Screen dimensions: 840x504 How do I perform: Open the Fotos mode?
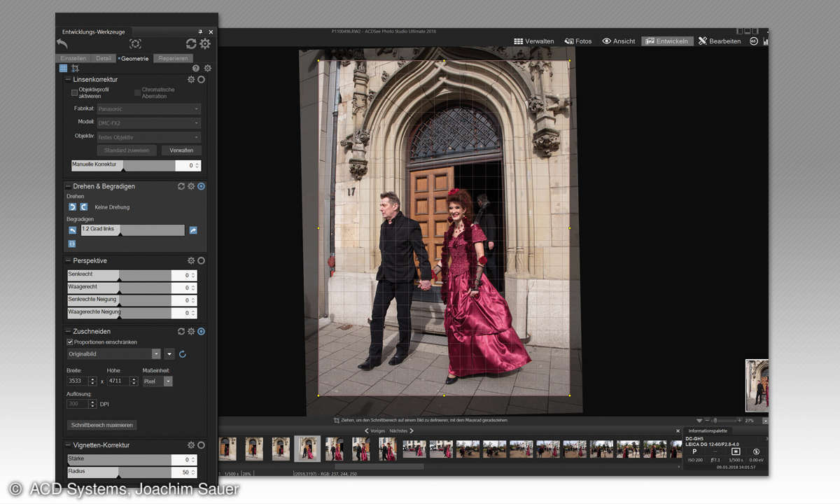coord(578,41)
